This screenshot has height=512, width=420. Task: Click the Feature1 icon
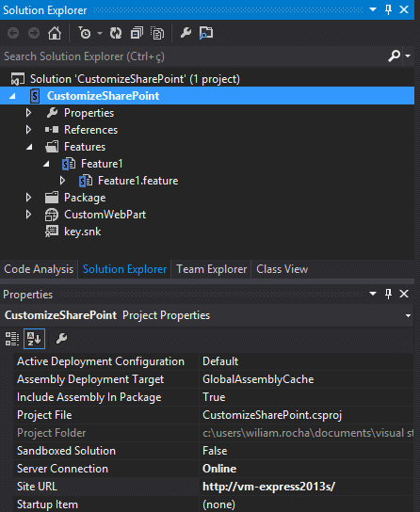point(69,164)
